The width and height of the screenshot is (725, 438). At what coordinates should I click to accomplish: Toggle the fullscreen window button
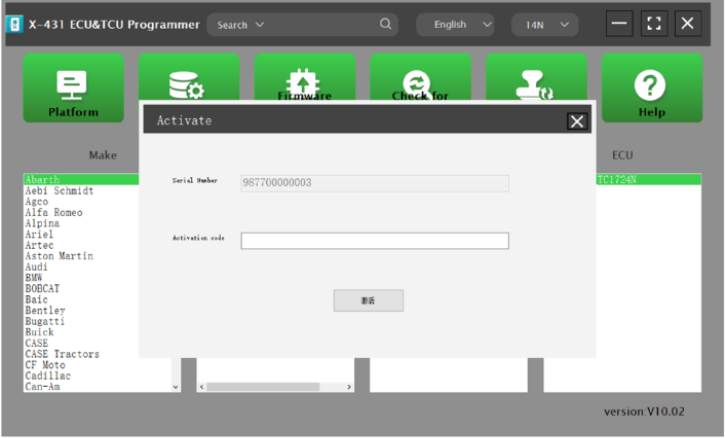pyautogui.click(x=652, y=24)
